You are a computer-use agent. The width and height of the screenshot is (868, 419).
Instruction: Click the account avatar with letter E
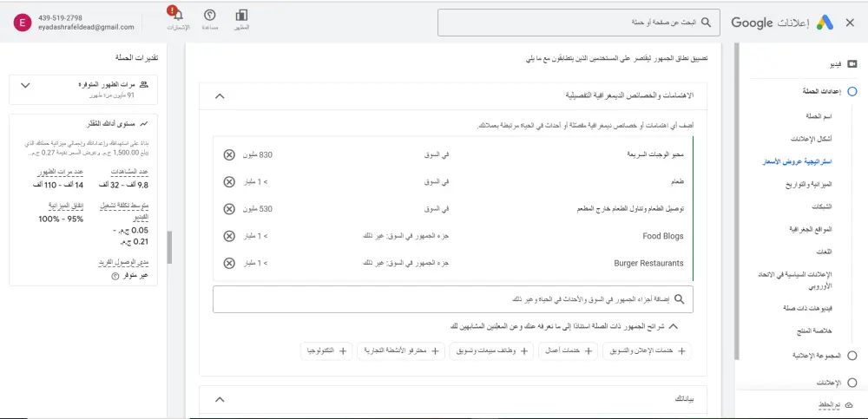tap(20, 23)
